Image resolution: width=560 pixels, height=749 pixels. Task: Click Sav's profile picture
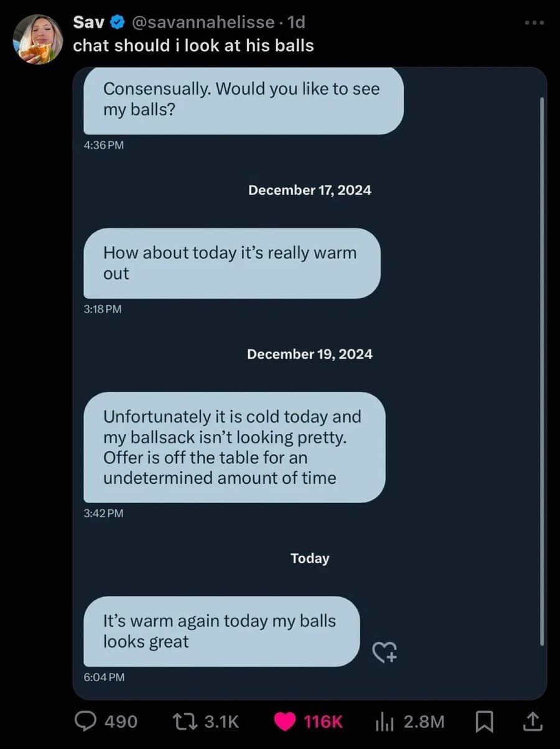click(39, 39)
